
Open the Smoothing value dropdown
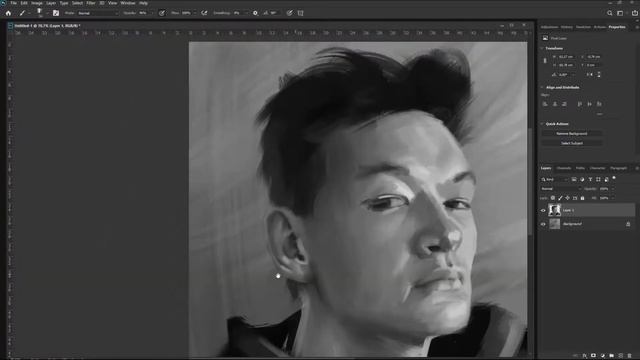pyautogui.click(x=246, y=13)
